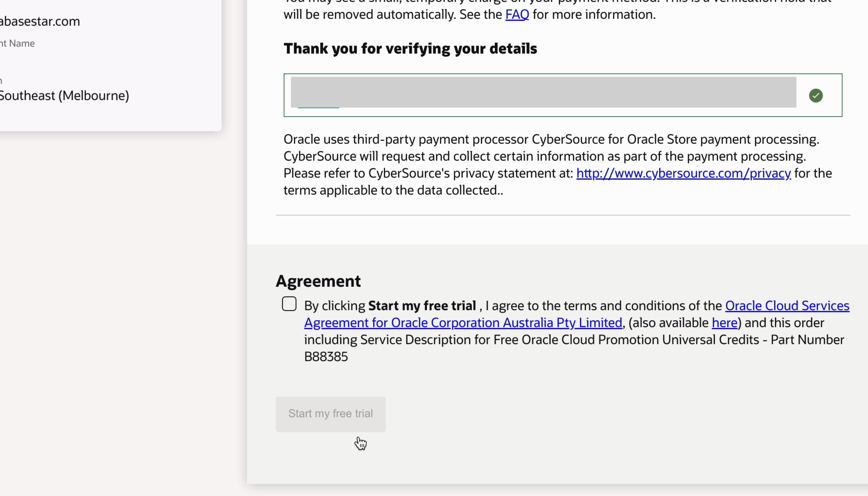Screen dimensions: 868x496
Task: Click the greyed-out verified payment details field
Action: 543,92
